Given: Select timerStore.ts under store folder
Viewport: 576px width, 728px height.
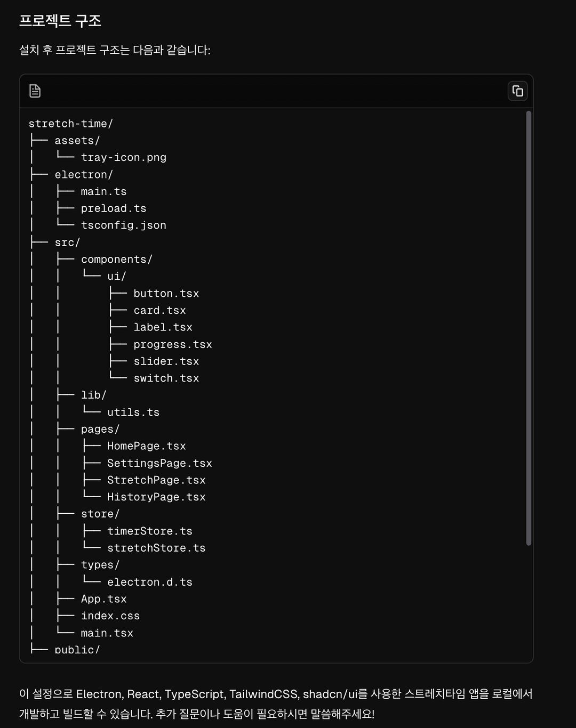Looking at the screenshot, I should coord(149,531).
